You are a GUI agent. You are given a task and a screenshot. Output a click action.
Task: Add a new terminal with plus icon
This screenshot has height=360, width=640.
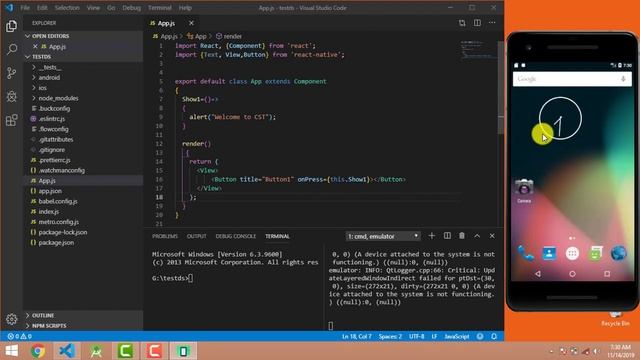coord(431,236)
